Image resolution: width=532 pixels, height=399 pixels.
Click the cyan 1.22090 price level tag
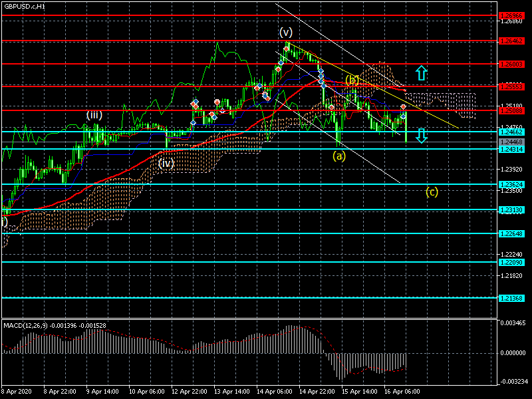(x=511, y=262)
